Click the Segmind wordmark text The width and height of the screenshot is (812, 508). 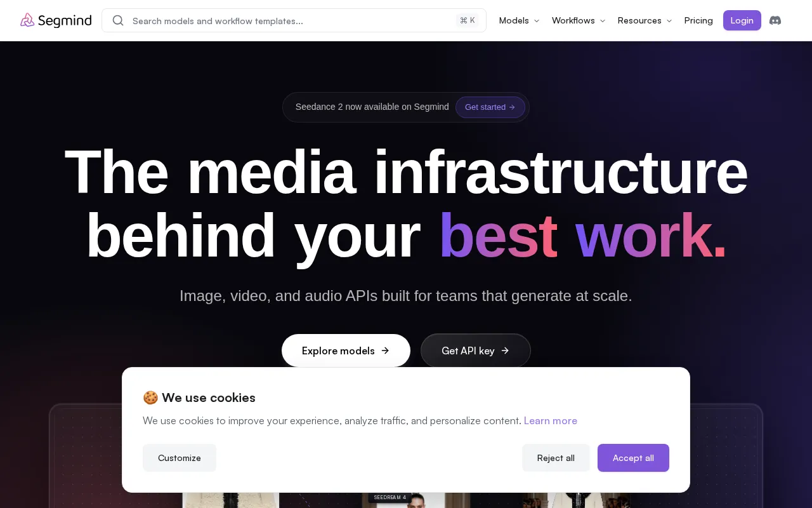coord(65,20)
